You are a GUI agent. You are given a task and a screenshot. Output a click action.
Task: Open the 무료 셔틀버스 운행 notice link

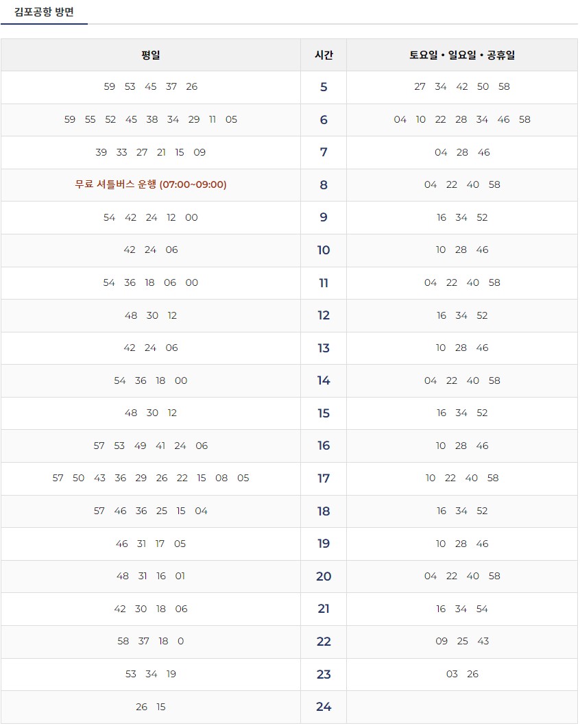(151, 185)
